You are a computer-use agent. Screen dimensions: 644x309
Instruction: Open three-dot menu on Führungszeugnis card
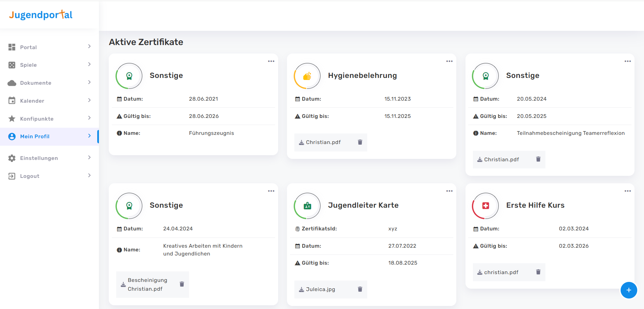(x=271, y=61)
